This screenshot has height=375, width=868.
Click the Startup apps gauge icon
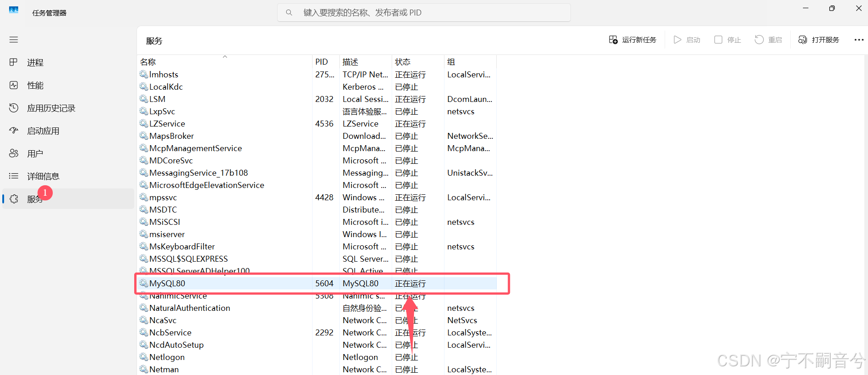14,131
